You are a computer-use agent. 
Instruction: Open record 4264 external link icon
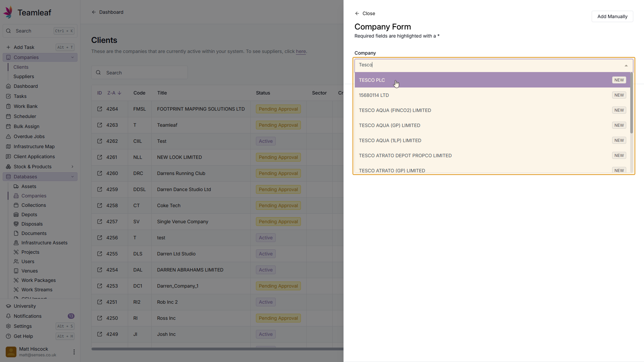click(100, 109)
